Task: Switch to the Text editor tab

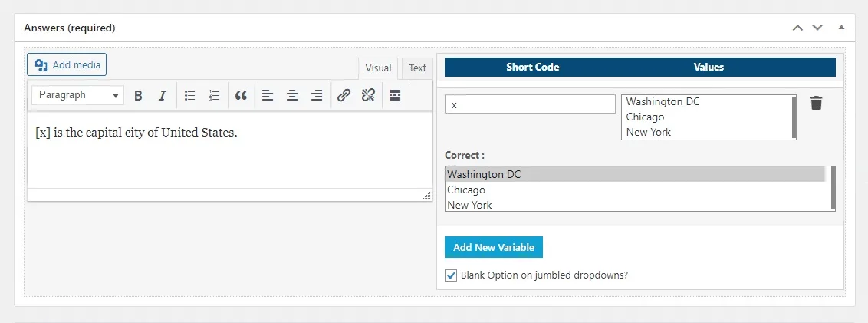Action: tap(417, 68)
